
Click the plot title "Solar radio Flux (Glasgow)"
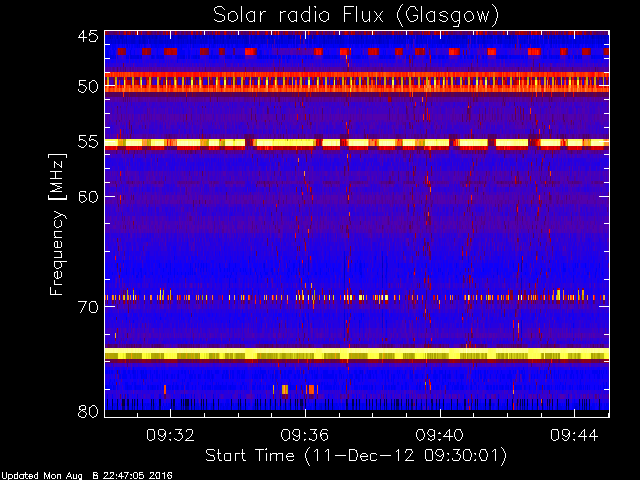pos(356,16)
